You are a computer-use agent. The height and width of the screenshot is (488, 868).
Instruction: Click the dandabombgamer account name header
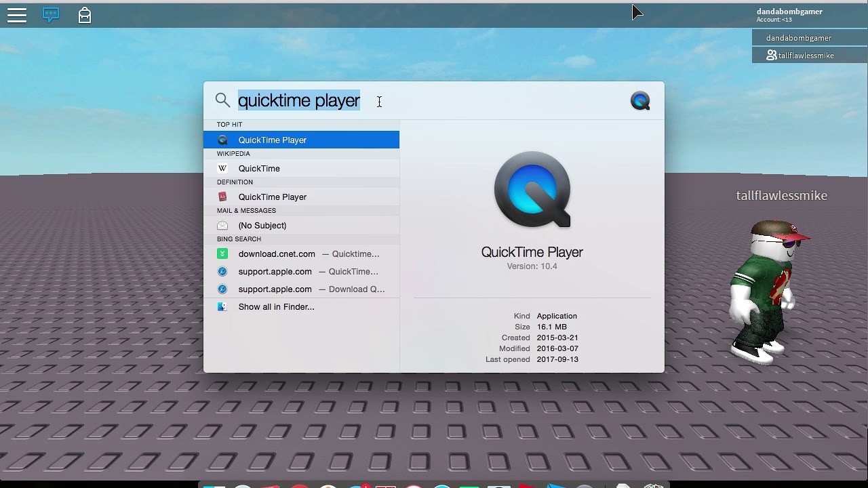point(789,12)
